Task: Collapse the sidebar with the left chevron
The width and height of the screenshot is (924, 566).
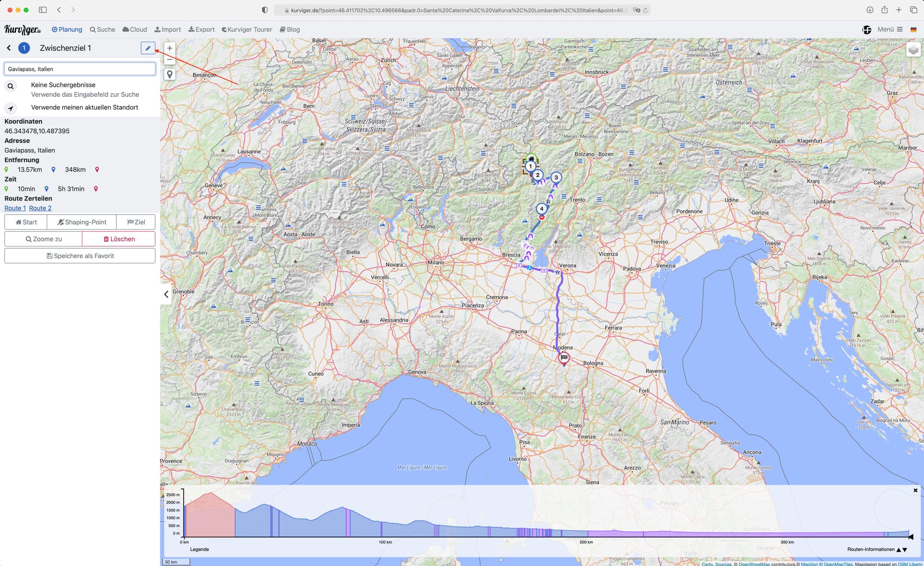Action: click(x=166, y=294)
